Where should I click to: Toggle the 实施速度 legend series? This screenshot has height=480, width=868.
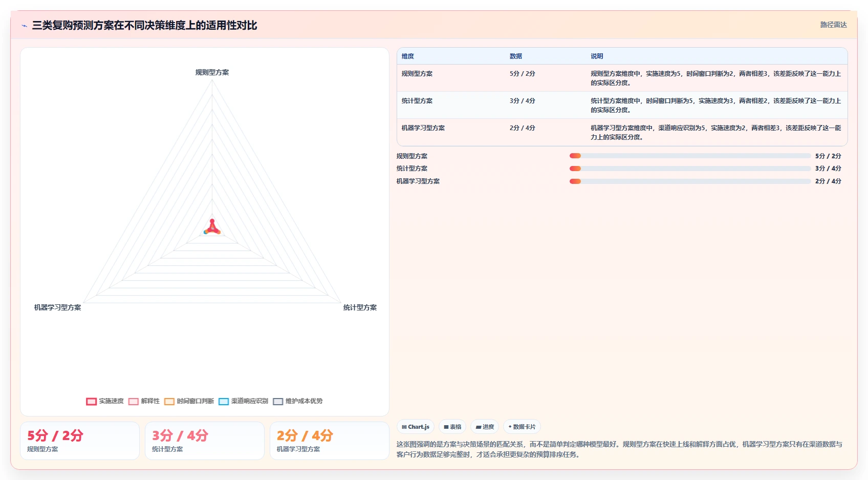[105, 401]
